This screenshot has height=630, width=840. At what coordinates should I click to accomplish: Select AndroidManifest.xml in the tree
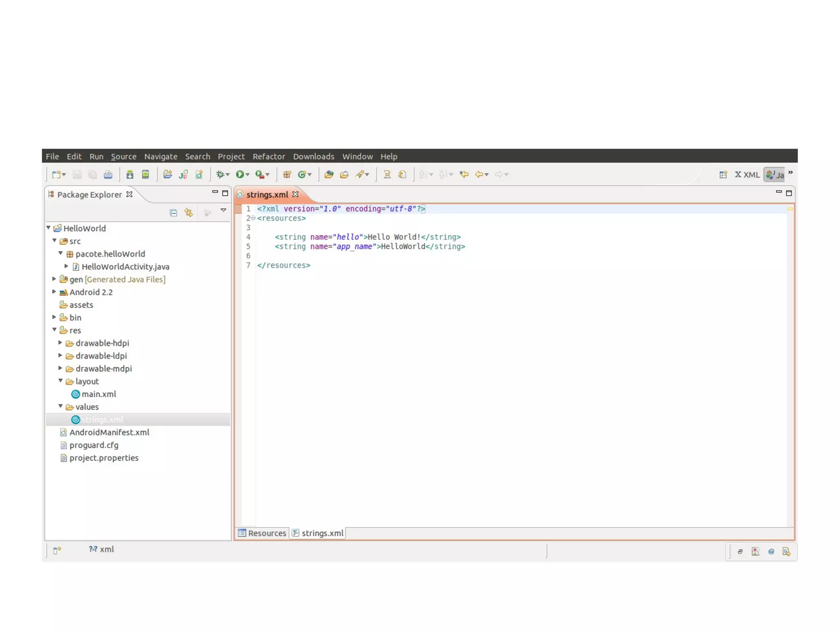point(109,432)
